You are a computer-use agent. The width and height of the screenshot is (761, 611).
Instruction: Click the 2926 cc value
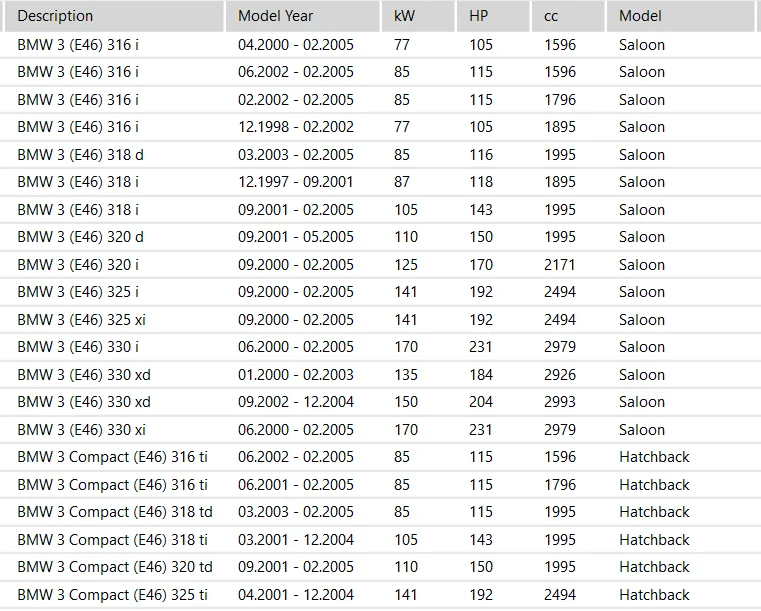click(560, 375)
